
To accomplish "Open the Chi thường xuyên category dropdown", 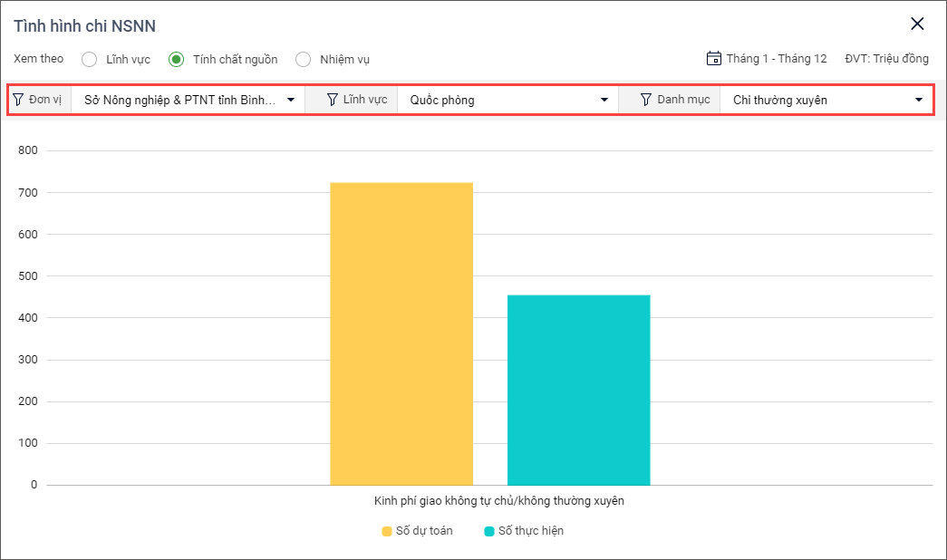I will click(x=918, y=100).
